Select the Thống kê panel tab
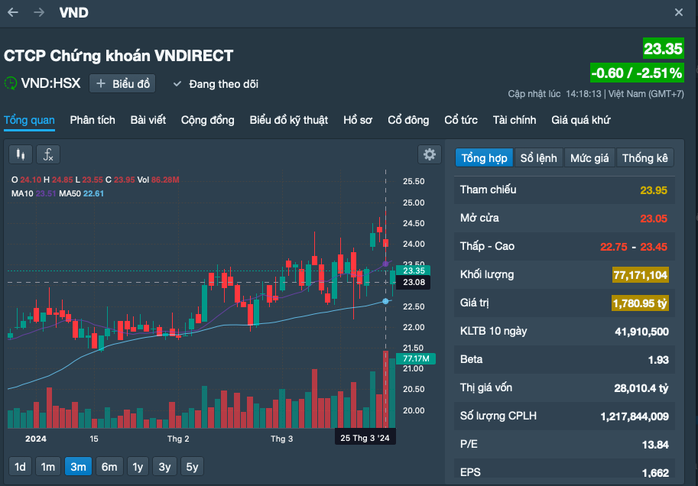 pos(645,158)
